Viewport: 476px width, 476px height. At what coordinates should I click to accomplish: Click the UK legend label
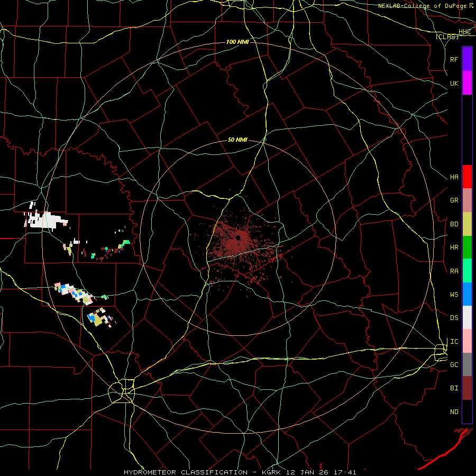pyautogui.click(x=454, y=83)
